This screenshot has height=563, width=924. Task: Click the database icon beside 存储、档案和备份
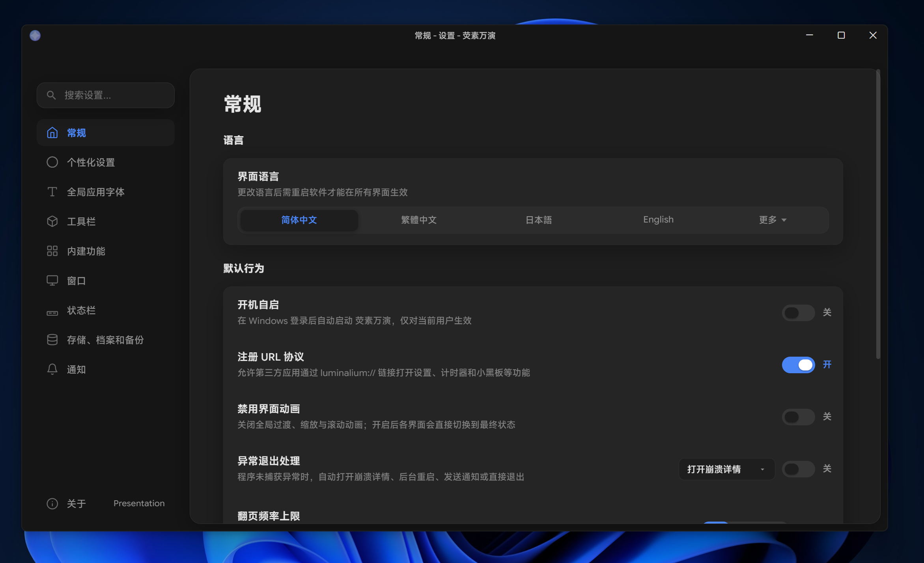(x=52, y=340)
